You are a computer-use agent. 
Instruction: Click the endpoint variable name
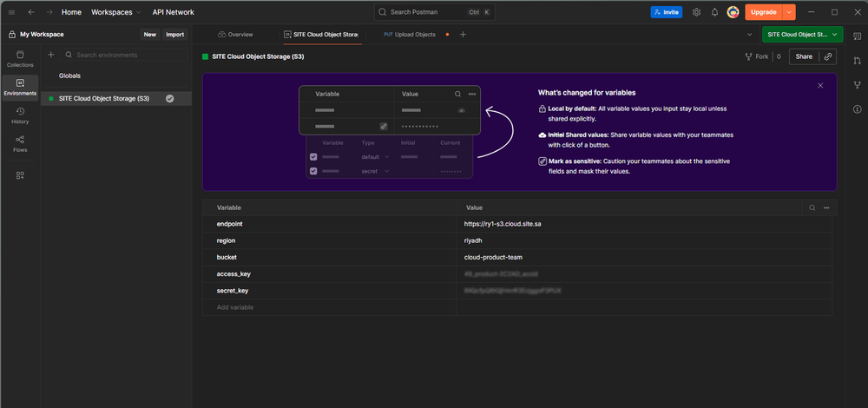coord(230,224)
